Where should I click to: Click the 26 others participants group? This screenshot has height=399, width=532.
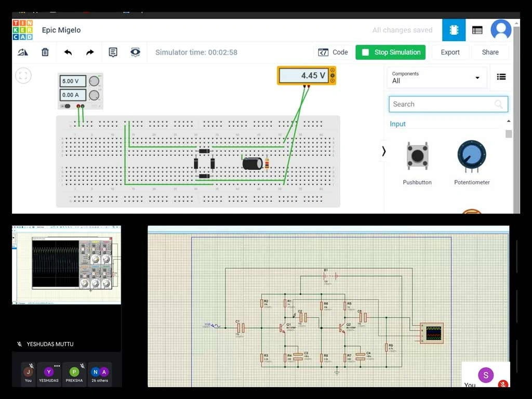coord(100,374)
